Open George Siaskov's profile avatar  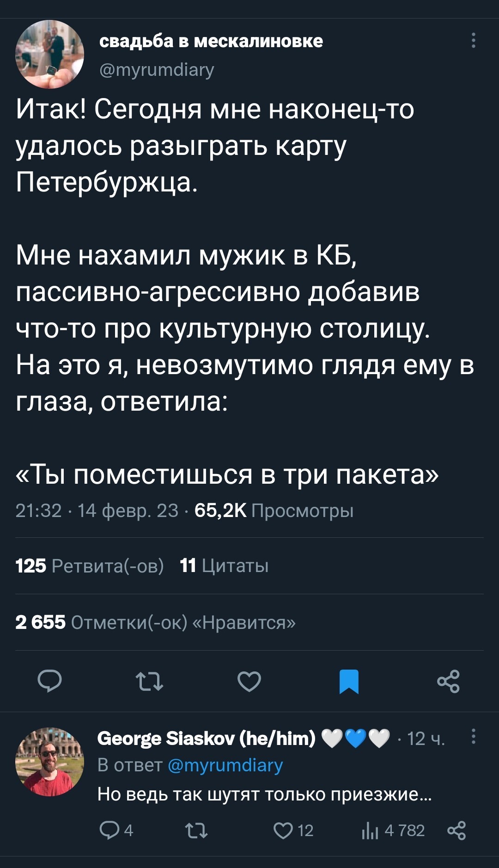pyautogui.click(x=49, y=762)
